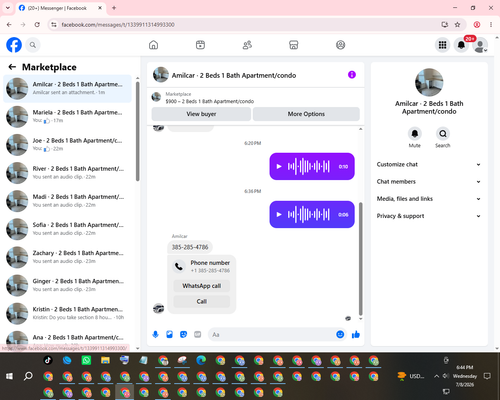500x400 pixels.
Task: Open TikTok from the taskbar
Action: pyautogui.click(x=48, y=360)
